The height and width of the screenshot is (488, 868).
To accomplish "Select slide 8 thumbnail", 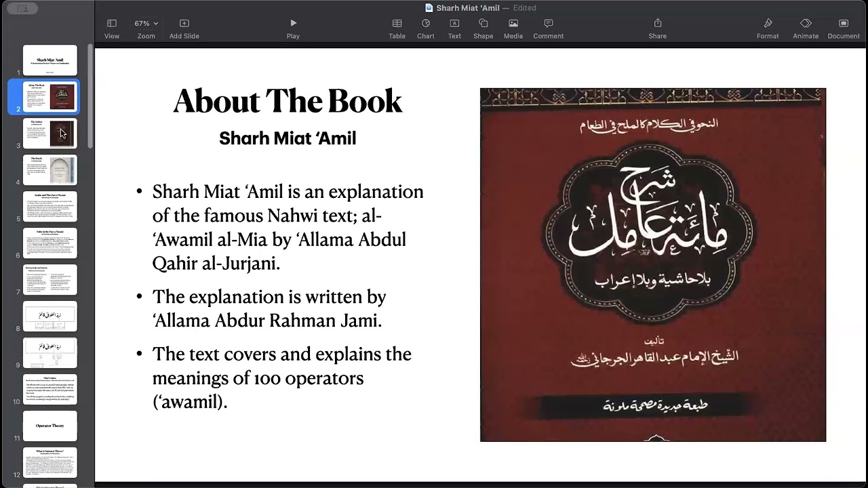I will (x=50, y=316).
